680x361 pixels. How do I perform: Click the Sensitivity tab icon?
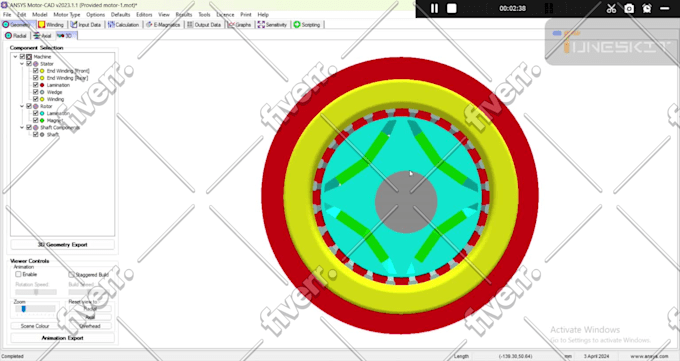click(261, 25)
